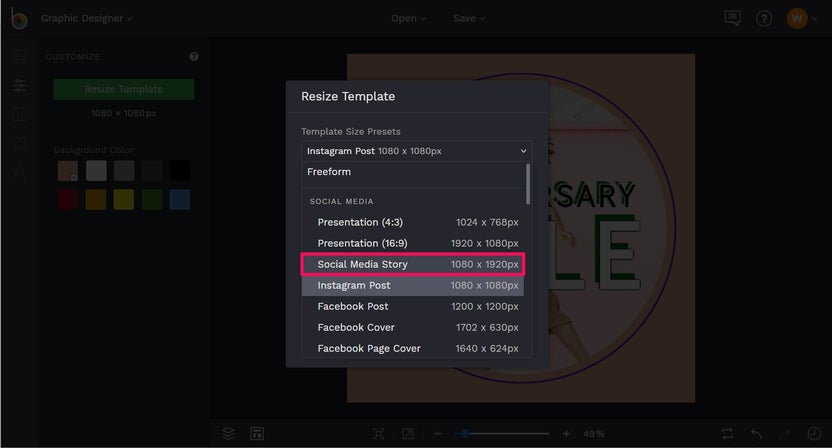Pick the green background swatch
The width and height of the screenshot is (832, 448).
pyautogui.click(x=152, y=200)
